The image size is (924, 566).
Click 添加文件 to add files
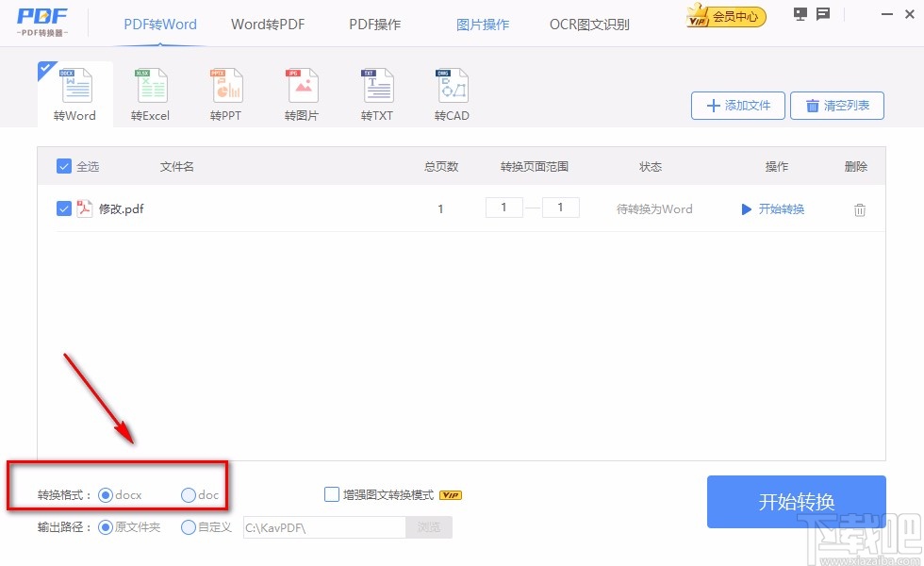click(x=737, y=105)
